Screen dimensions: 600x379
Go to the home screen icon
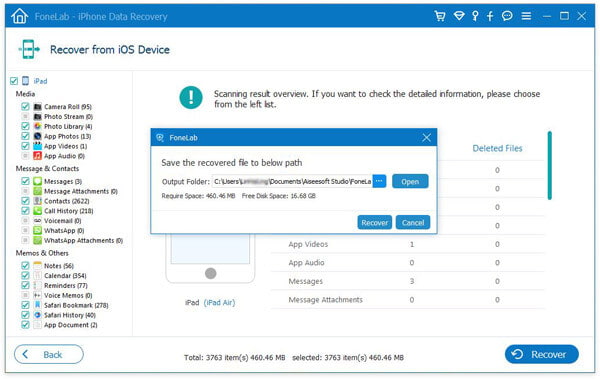[20, 16]
